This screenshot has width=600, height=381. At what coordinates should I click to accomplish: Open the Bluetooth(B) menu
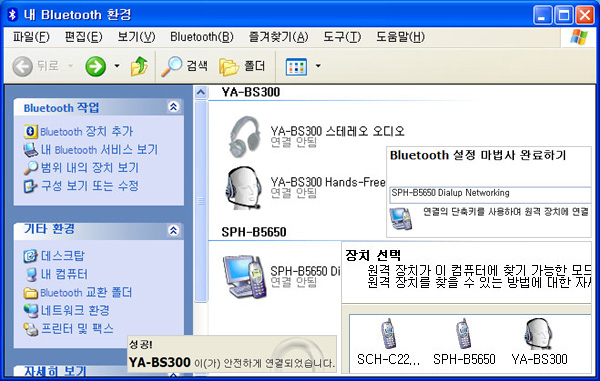[x=202, y=37]
